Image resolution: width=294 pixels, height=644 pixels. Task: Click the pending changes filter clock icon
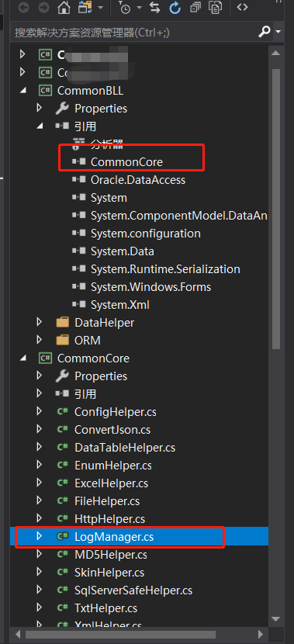click(125, 8)
